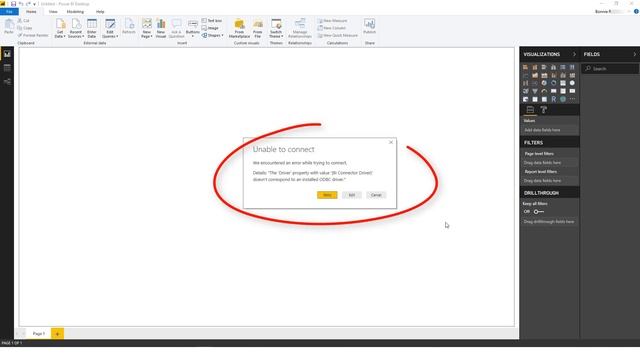Open the Data view from the left sidebar
Image resolution: width=640 pixels, height=360 pixels.
click(x=7, y=68)
